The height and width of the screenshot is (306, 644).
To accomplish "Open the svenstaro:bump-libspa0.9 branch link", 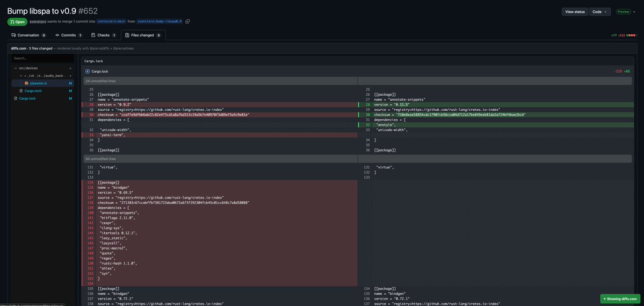I will pyautogui.click(x=160, y=22).
